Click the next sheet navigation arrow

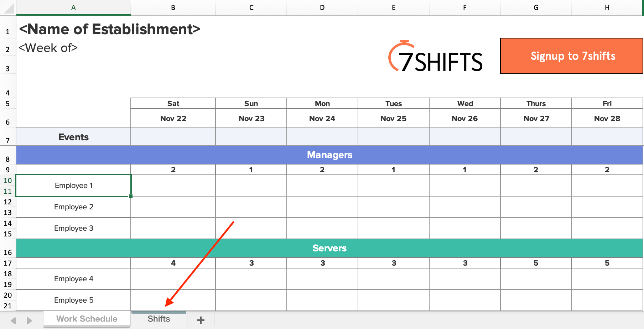tap(29, 320)
